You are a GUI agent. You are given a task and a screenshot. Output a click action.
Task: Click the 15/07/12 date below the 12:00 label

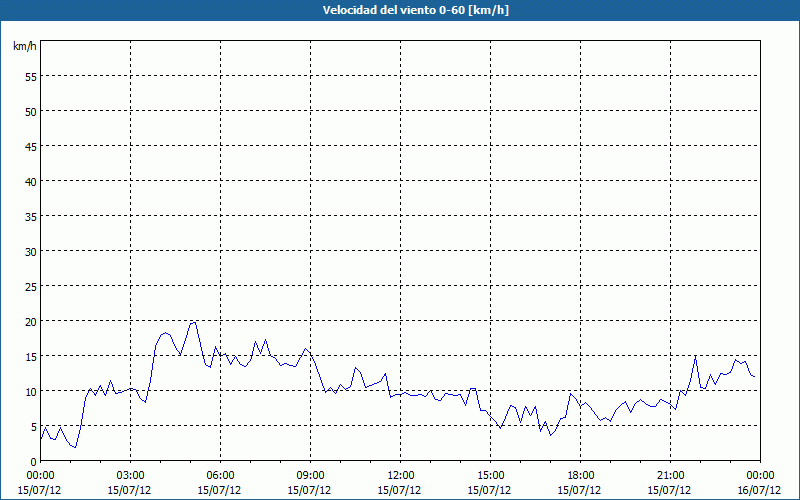click(400, 490)
